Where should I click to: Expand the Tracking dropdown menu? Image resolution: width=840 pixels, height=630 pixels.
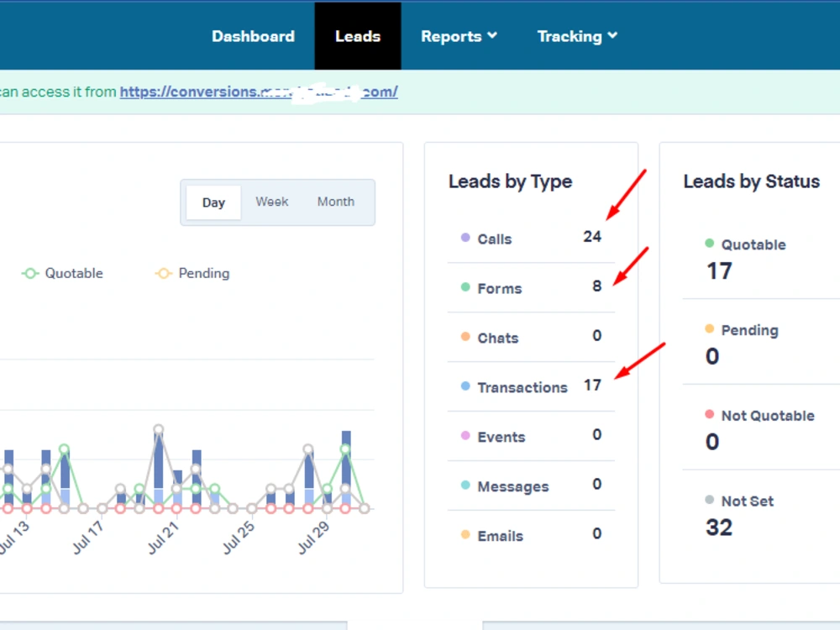point(578,36)
